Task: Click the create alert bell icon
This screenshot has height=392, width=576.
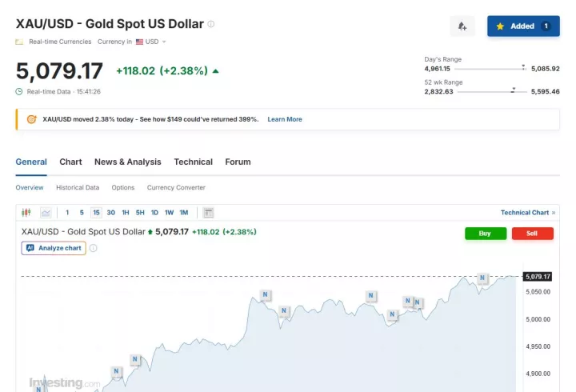Action: [462, 26]
